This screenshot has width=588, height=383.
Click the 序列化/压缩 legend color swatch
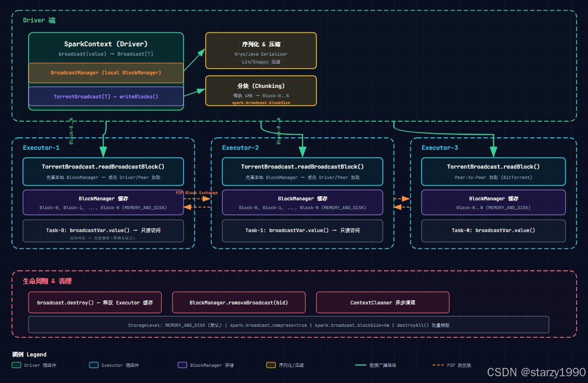tap(271, 365)
